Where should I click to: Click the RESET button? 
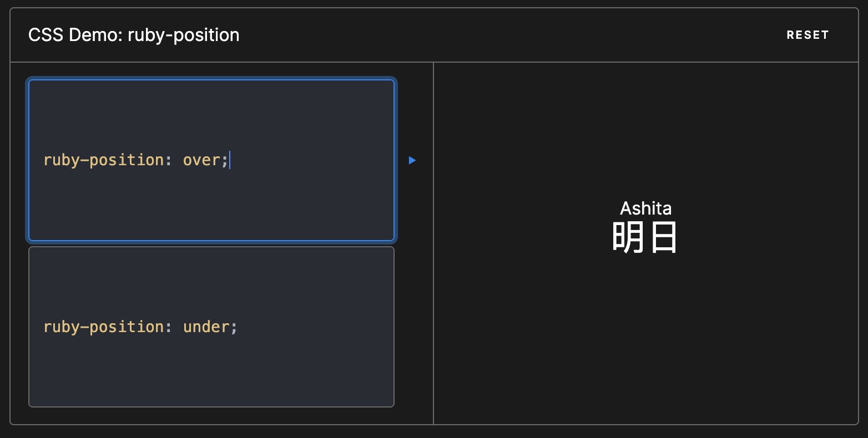coord(808,35)
